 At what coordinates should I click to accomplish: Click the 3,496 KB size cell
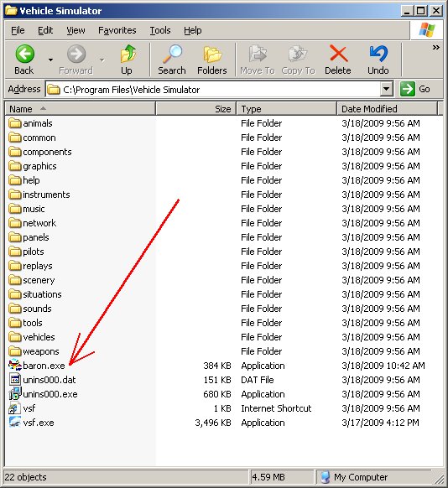213,423
